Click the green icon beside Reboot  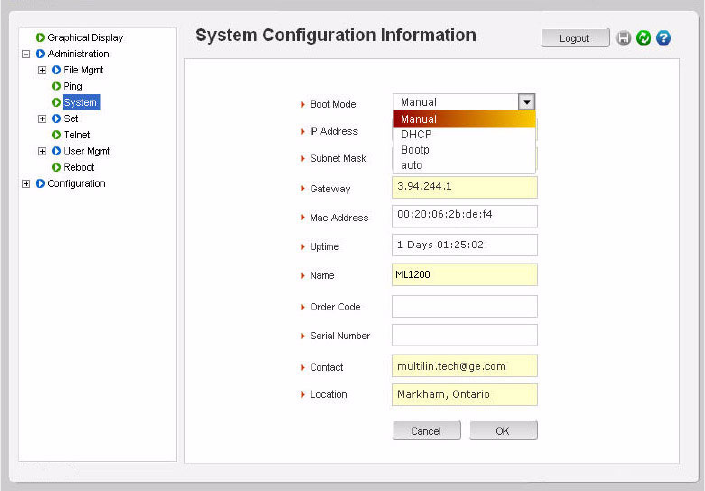56,167
